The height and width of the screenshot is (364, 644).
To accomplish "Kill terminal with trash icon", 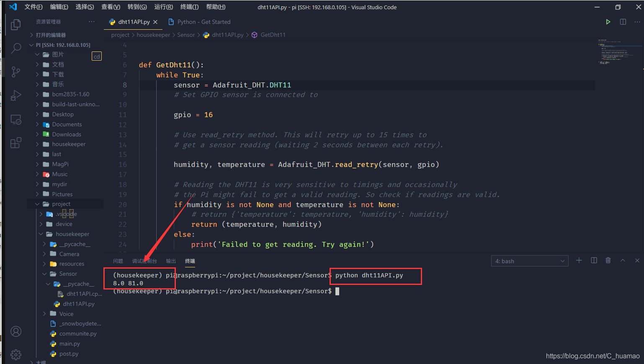I will [x=608, y=260].
